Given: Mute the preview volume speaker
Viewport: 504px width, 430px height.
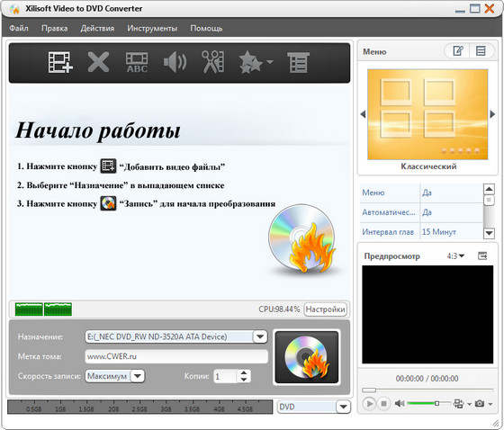Looking at the screenshot, I should 400,403.
